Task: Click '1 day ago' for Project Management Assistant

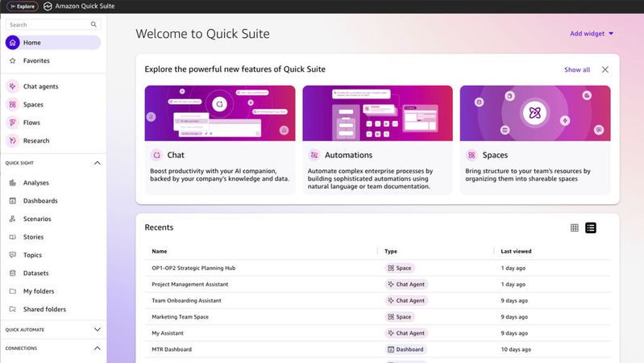Action: [513, 284]
